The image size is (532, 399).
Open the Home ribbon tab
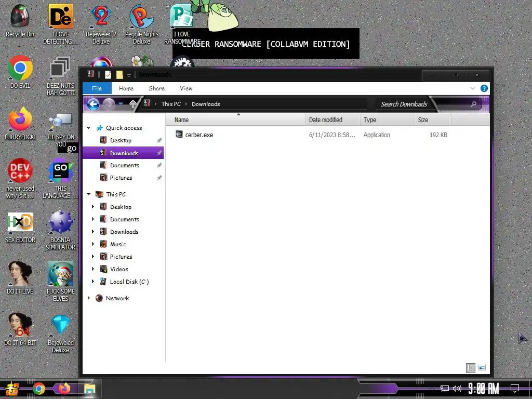pos(126,88)
